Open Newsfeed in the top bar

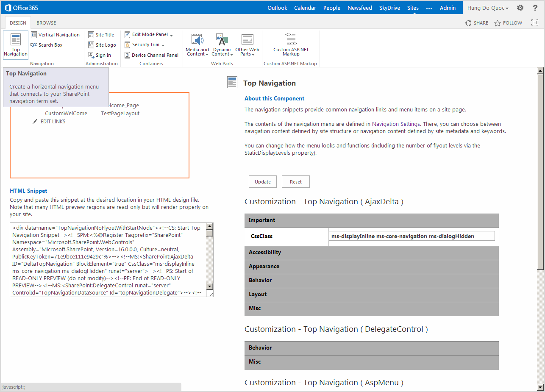tap(360, 8)
